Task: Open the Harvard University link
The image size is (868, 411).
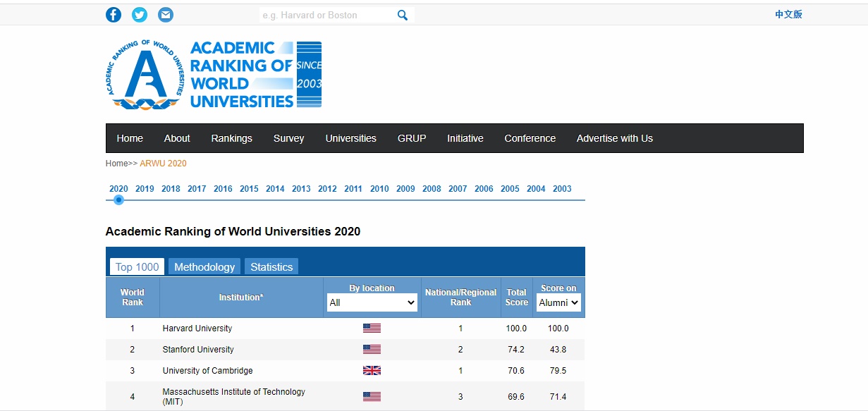Action: [197, 329]
